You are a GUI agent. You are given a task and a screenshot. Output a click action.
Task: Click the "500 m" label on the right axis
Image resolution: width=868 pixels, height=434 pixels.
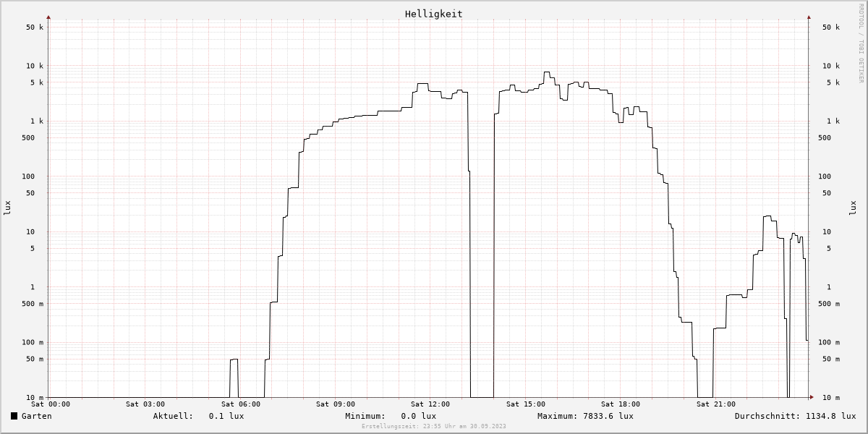pyautogui.click(x=829, y=304)
